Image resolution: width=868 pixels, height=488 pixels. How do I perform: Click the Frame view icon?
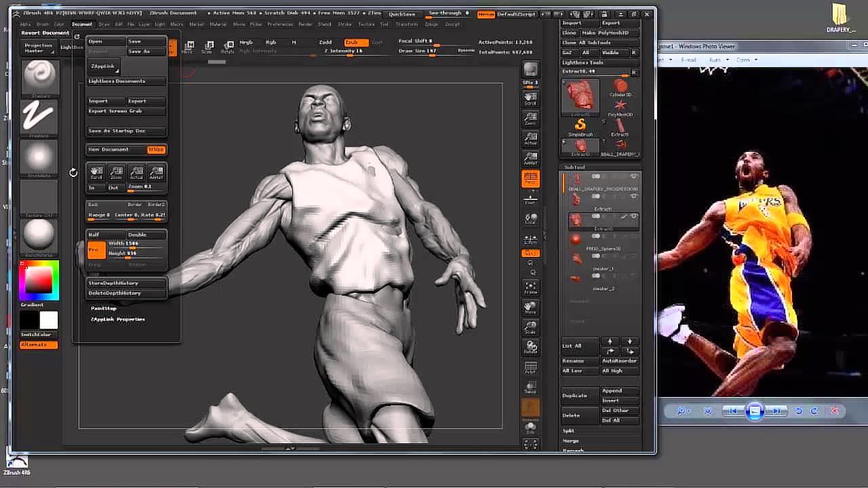pos(530,287)
